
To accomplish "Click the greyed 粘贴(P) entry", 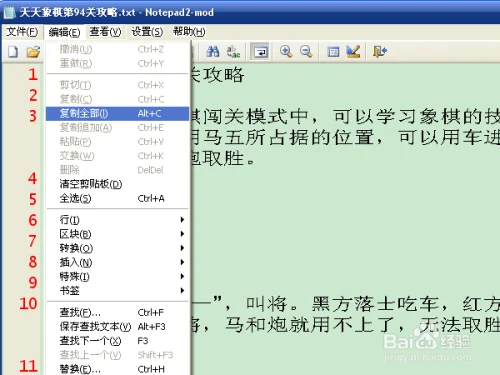I will click(x=117, y=142).
